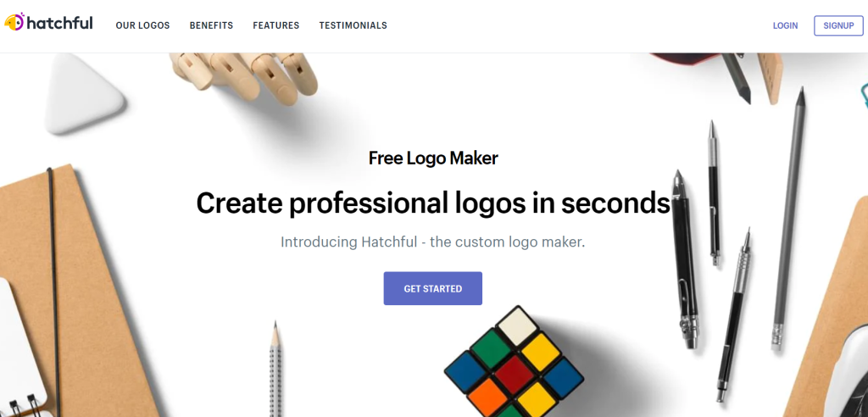Click the black pen beside the headline
This screenshot has height=417, width=868.
point(684,259)
